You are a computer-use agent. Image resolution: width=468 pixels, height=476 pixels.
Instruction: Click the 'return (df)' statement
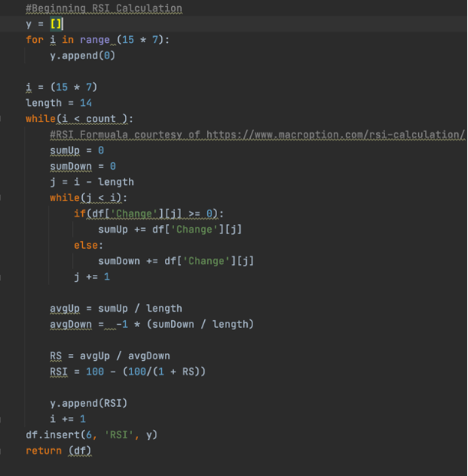pos(58,451)
